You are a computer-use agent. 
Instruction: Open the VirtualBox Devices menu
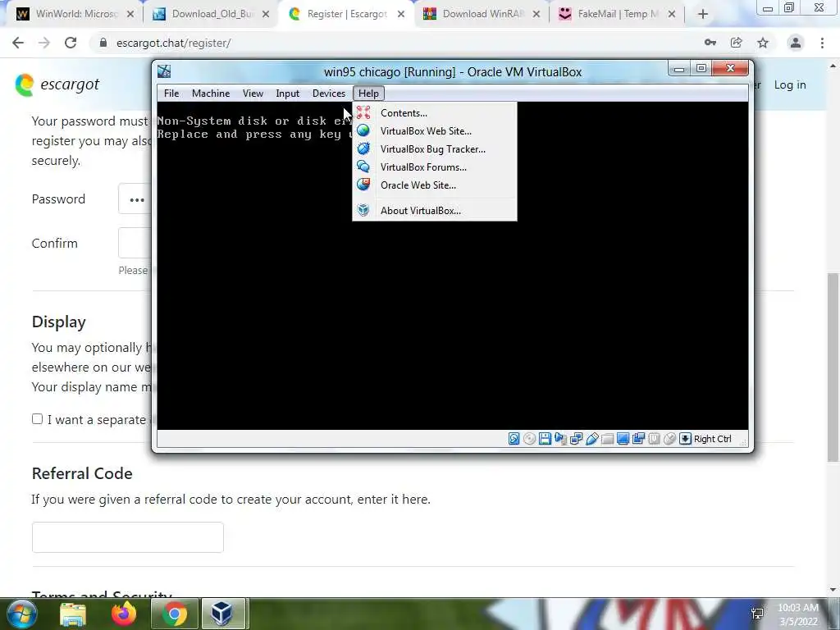coord(329,94)
